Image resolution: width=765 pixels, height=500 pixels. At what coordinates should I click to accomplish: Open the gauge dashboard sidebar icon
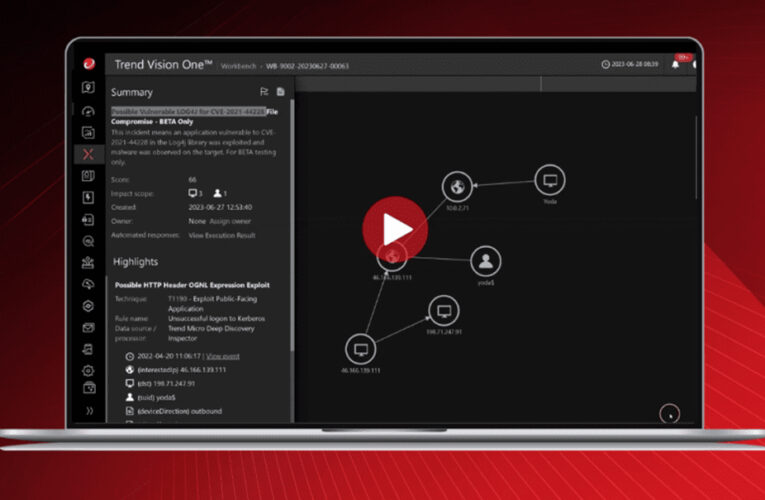tap(88, 111)
